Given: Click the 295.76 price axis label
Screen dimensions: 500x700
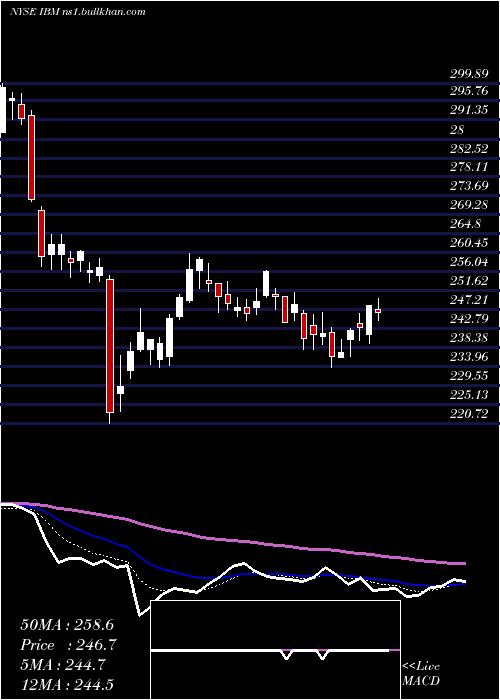Looking at the screenshot, I should (x=468, y=91).
